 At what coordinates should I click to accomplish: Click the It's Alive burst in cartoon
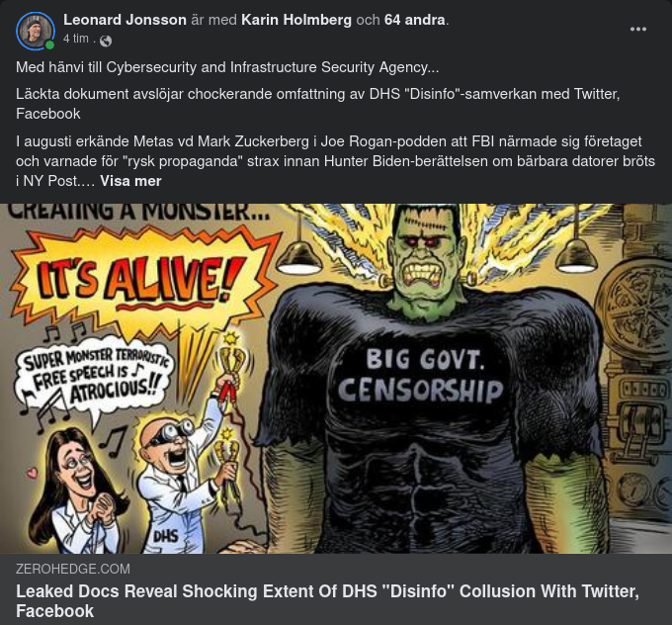141,279
